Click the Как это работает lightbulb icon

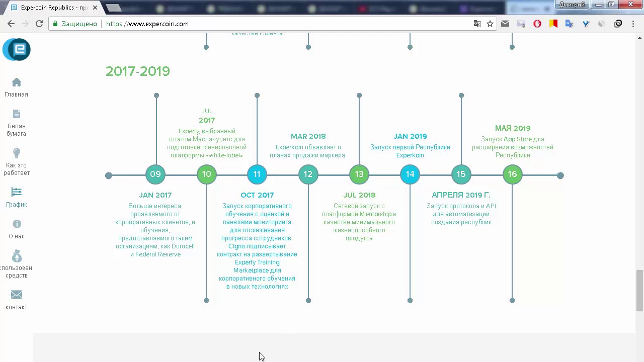17,153
